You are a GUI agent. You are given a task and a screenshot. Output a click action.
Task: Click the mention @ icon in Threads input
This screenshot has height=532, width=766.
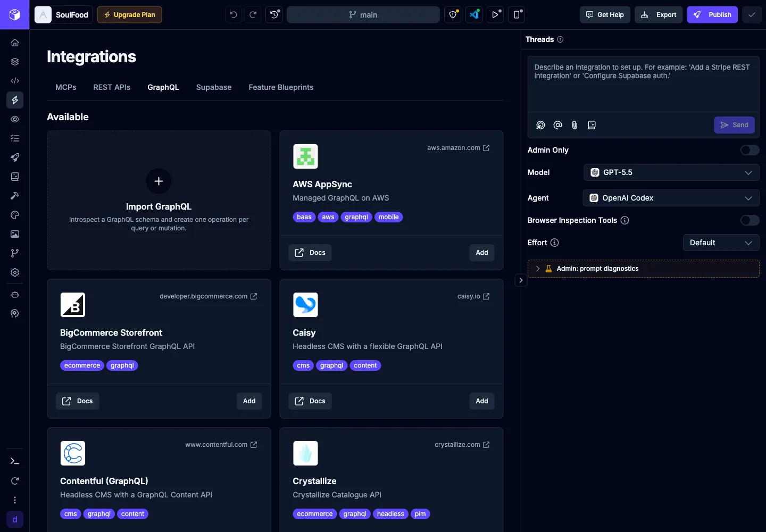[557, 125]
